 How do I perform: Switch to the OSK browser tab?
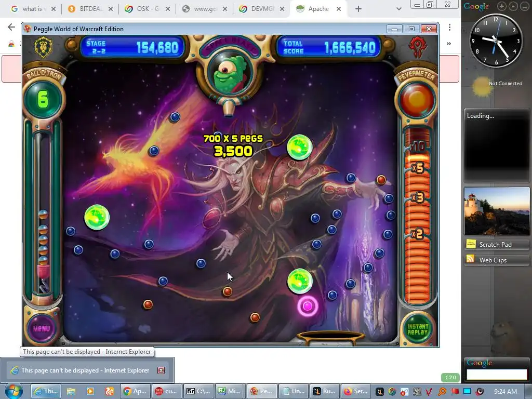pos(147,9)
